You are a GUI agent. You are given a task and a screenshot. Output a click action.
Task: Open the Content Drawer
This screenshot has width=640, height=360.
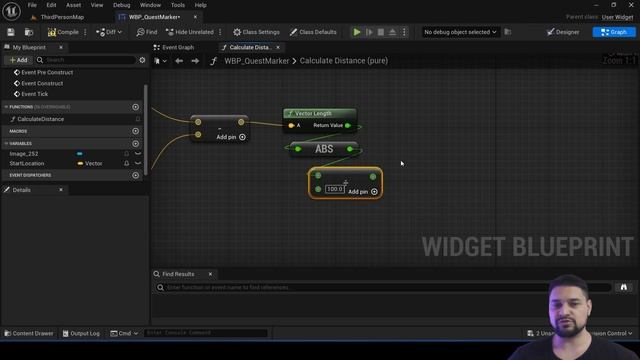click(29, 333)
